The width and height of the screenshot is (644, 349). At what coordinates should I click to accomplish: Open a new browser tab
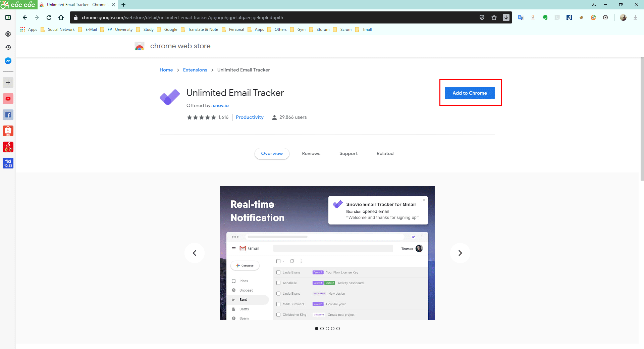(123, 5)
